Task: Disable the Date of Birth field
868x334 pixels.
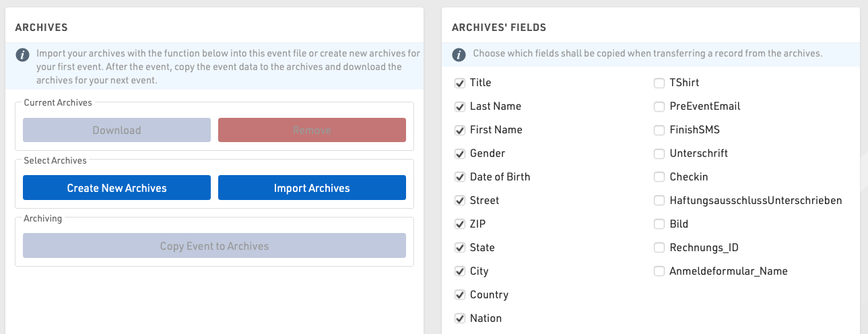Action: coord(460,177)
